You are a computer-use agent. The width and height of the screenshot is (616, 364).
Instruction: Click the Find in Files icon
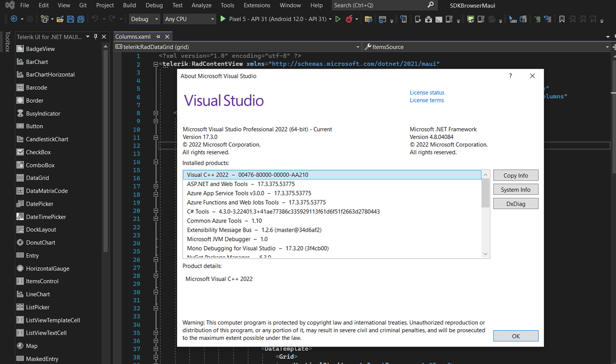pyautogui.click(x=368, y=19)
